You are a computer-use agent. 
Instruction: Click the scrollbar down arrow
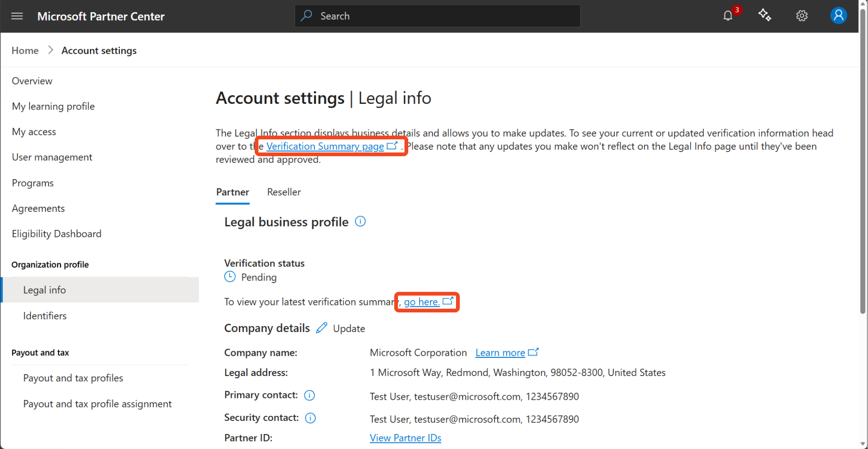[x=863, y=444]
